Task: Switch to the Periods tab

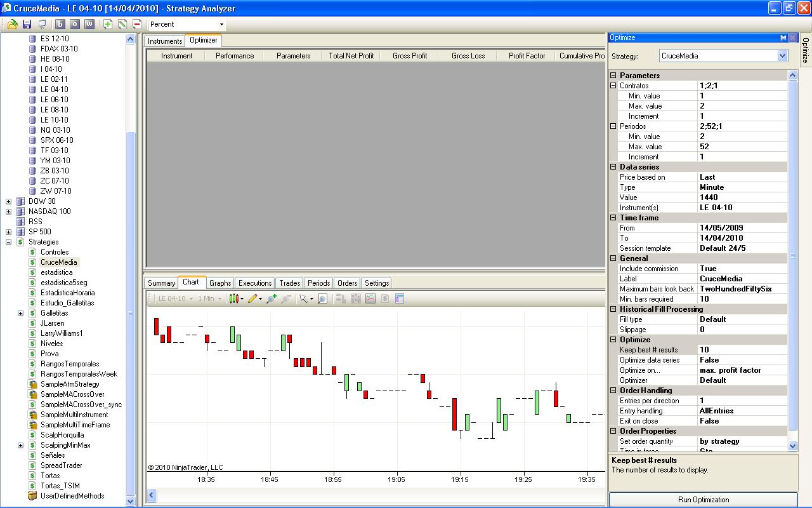Action: point(319,283)
